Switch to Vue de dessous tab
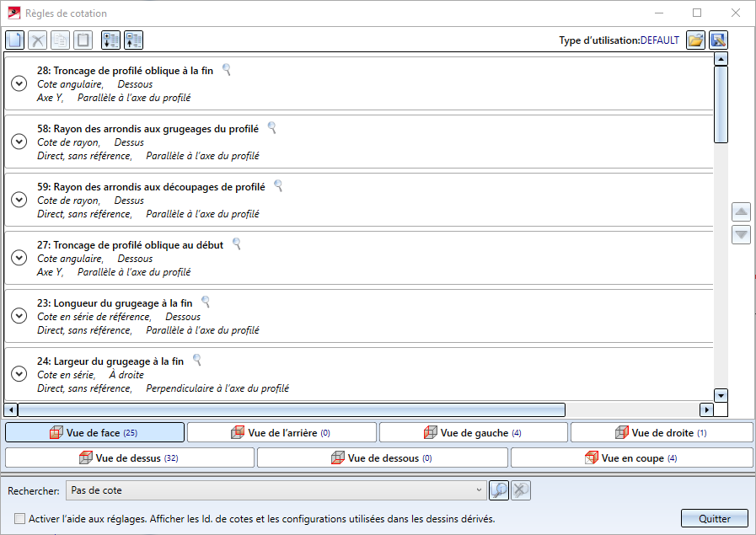Screen dimensions: 756x535 [x=383, y=457]
